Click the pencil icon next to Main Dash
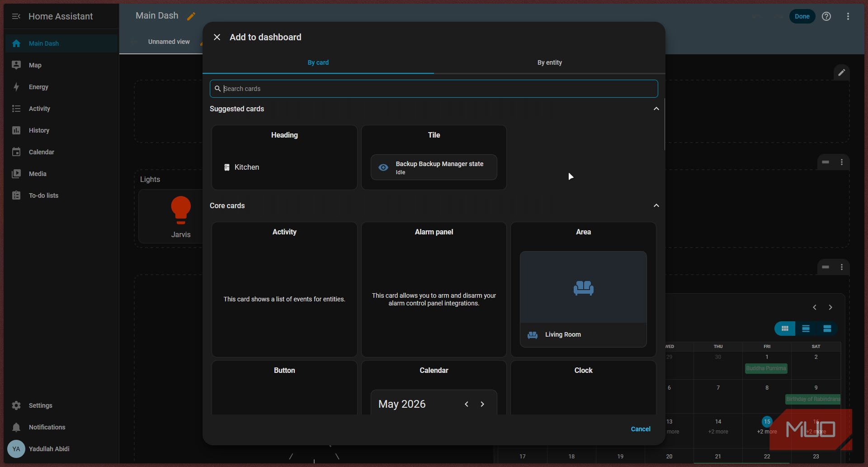The width and height of the screenshot is (868, 467). [191, 16]
